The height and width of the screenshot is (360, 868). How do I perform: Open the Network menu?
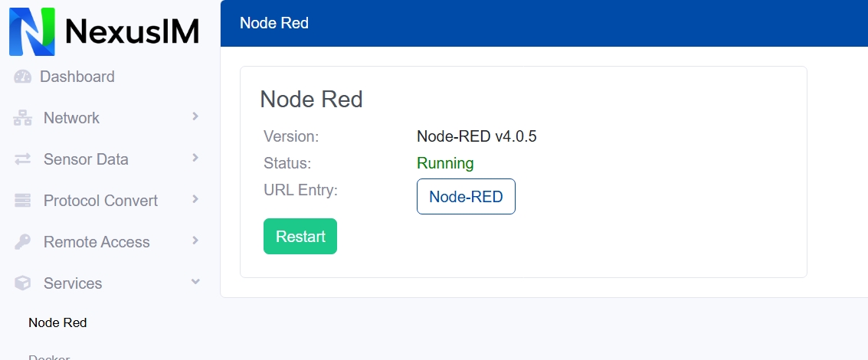click(71, 118)
